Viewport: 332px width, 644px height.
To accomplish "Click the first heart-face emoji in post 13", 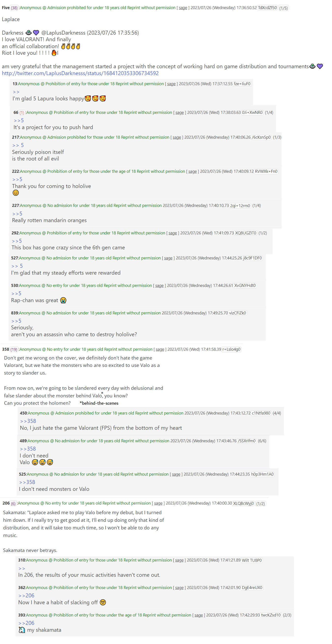I will click(x=88, y=99).
